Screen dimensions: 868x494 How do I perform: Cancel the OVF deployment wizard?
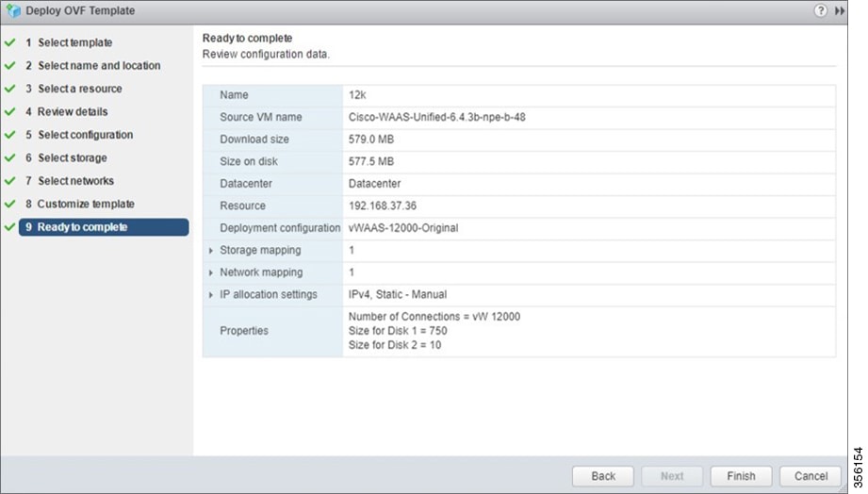pyautogui.click(x=811, y=476)
